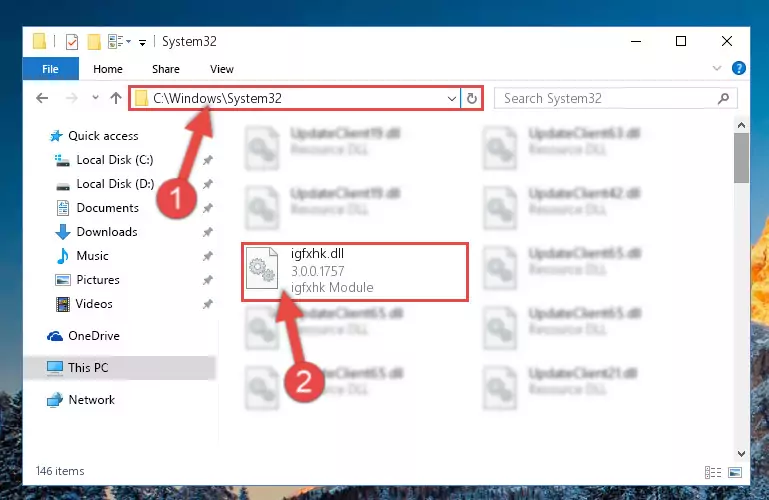Click the igfxhk Module description
The image size is (769, 500).
(332, 287)
